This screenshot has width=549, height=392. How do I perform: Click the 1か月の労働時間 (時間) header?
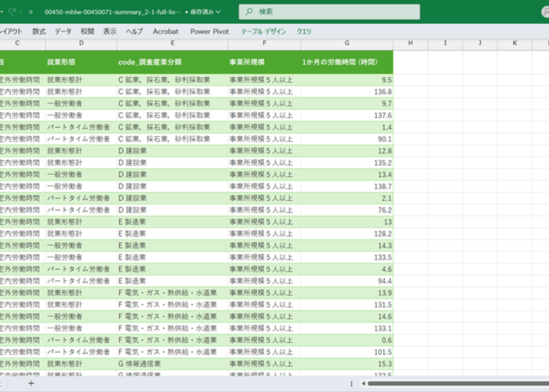346,62
